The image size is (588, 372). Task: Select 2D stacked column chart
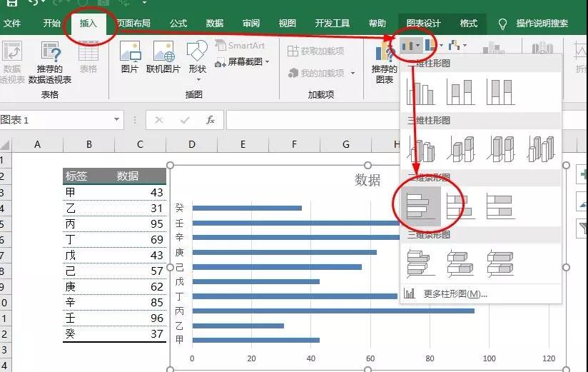461,92
